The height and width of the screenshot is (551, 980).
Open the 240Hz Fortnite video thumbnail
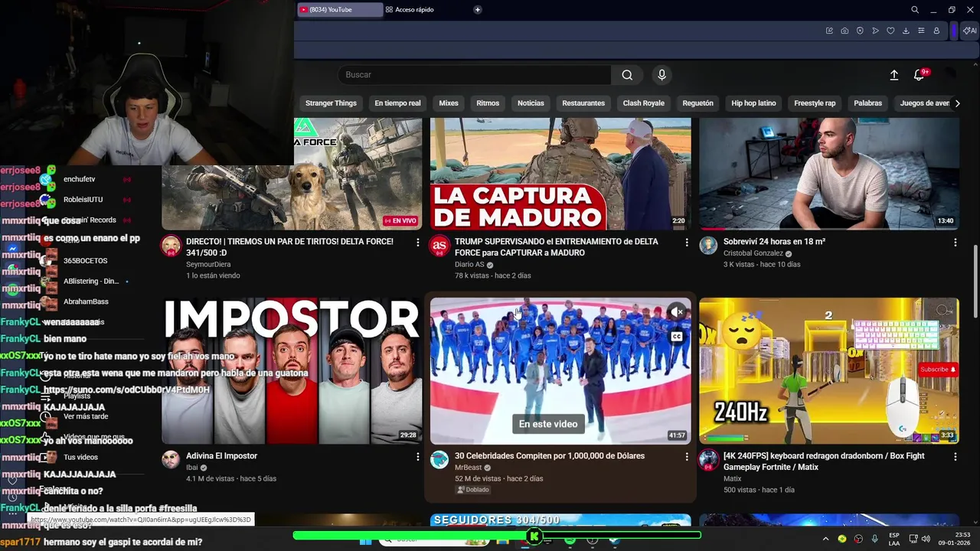point(829,371)
